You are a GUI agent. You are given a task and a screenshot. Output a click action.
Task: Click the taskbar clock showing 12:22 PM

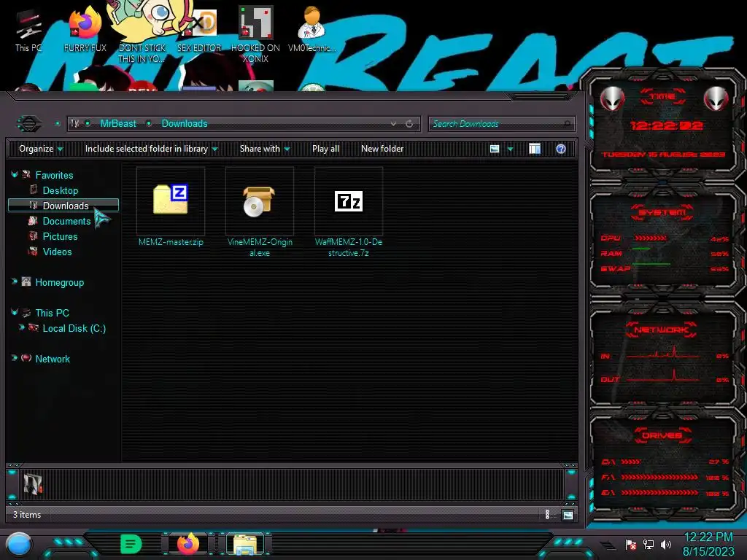coord(708,544)
